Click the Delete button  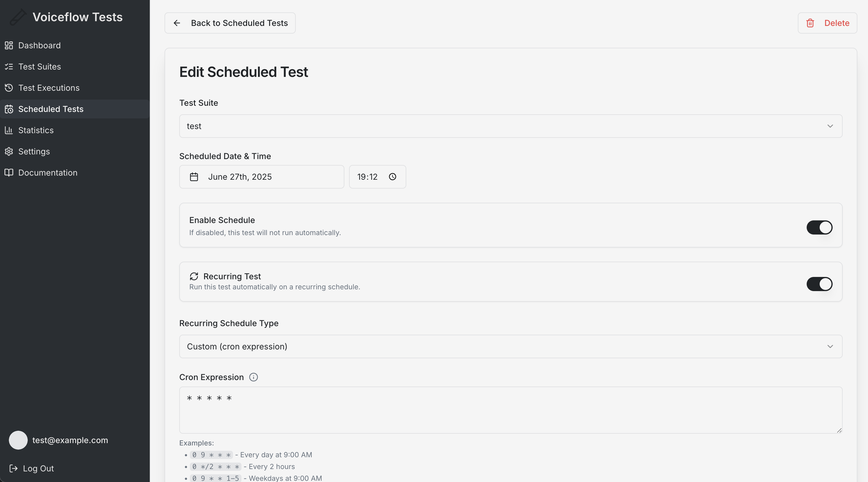point(827,23)
